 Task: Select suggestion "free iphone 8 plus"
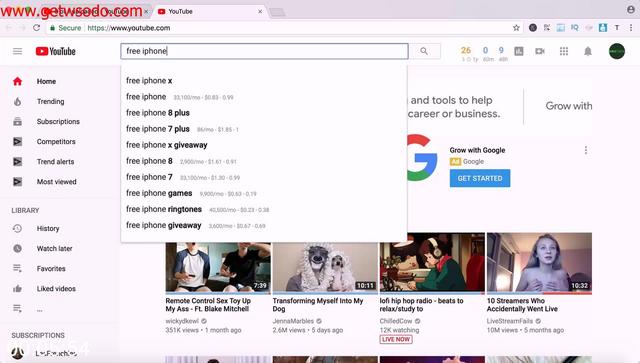264,113
